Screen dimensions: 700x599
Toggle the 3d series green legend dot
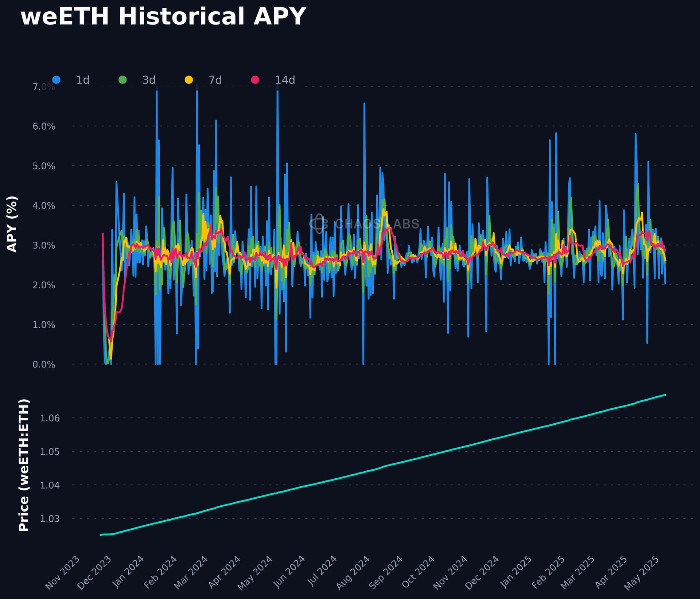(x=122, y=79)
